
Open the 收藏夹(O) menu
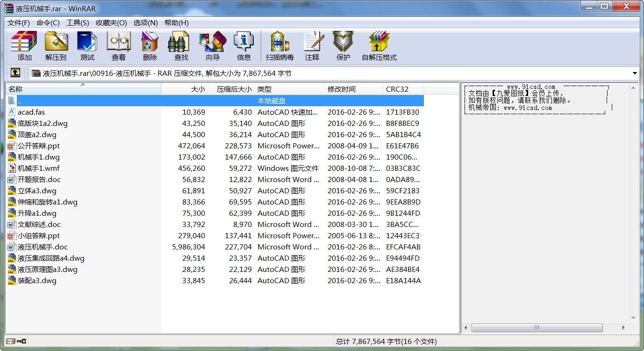[x=111, y=22]
